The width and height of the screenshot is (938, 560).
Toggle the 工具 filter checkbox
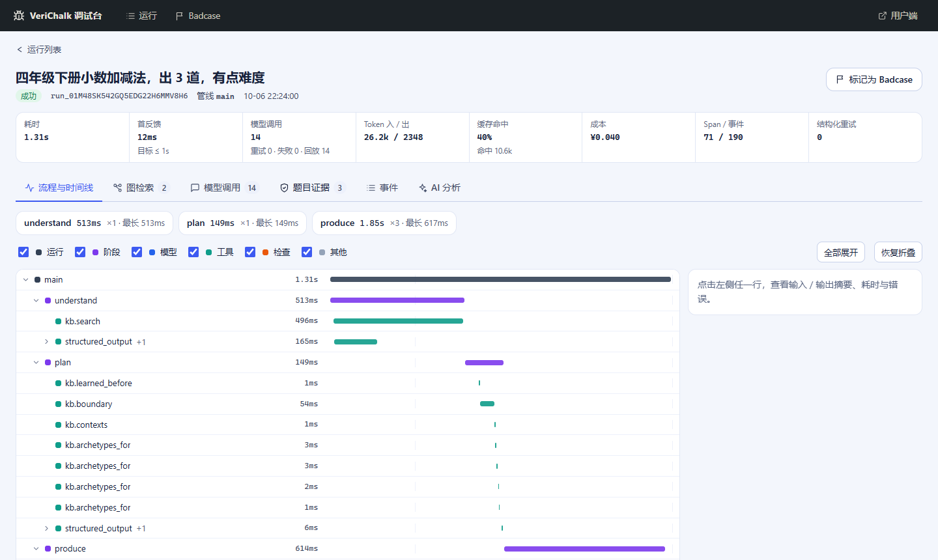tap(193, 252)
